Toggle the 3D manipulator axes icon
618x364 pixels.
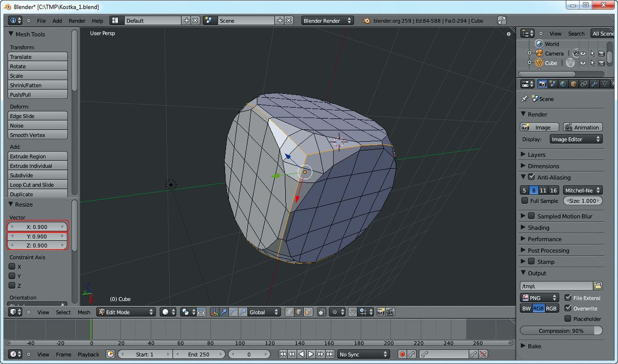(214, 312)
